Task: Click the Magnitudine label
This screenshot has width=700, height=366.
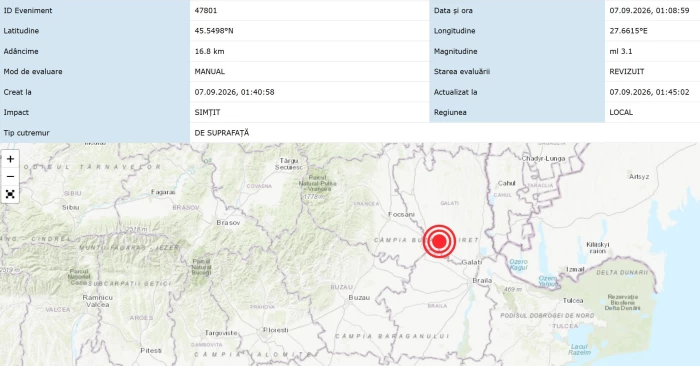Action: [x=455, y=51]
